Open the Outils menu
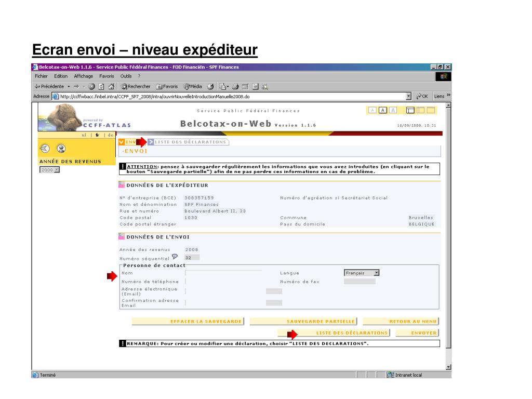 126,76
